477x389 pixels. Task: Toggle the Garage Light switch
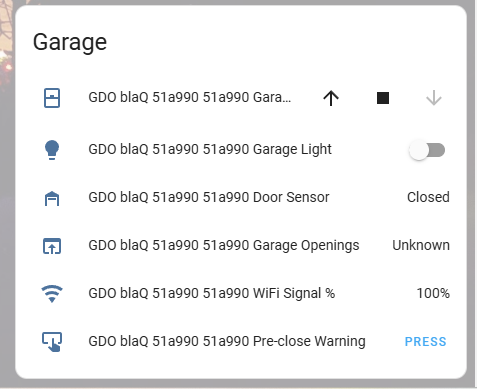[x=427, y=150]
